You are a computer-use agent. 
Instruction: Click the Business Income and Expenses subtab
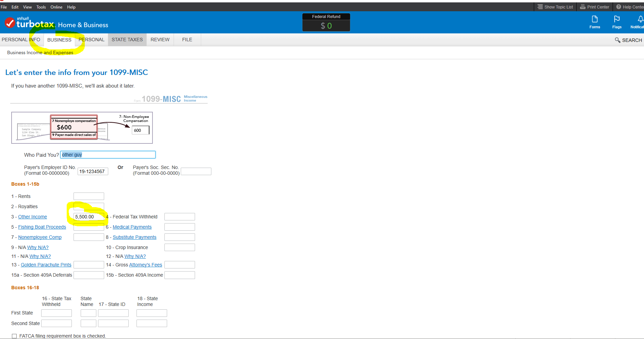(x=40, y=52)
